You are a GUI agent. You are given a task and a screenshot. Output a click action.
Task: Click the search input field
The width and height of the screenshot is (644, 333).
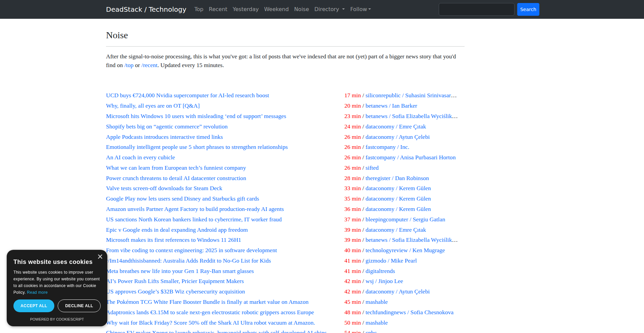pos(476,9)
